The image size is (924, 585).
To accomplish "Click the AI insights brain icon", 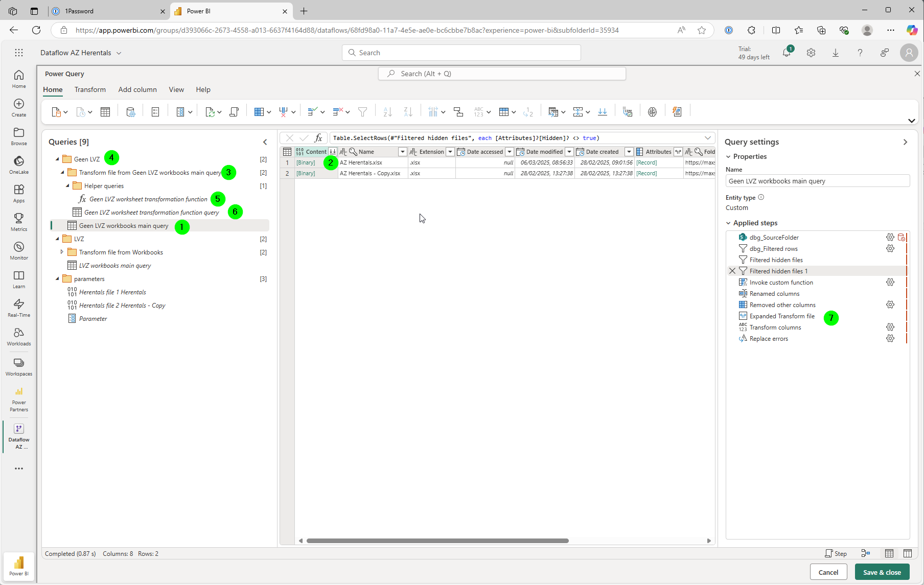I will tap(652, 112).
